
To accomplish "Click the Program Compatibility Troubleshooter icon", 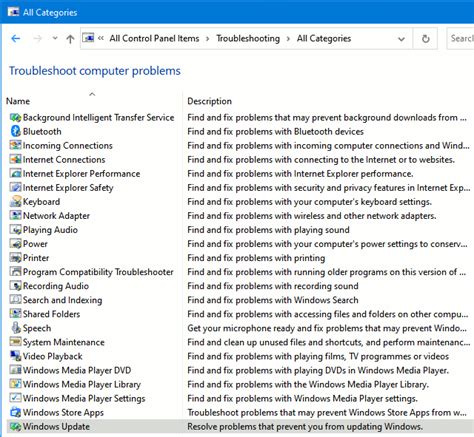I will coord(15,272).
